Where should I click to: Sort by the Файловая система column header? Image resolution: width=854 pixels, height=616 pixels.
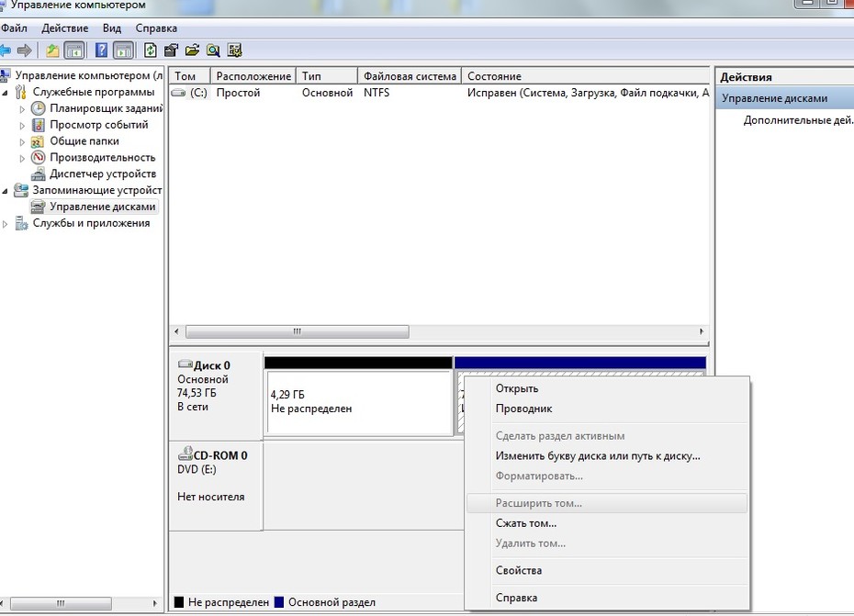click(410, 76)
